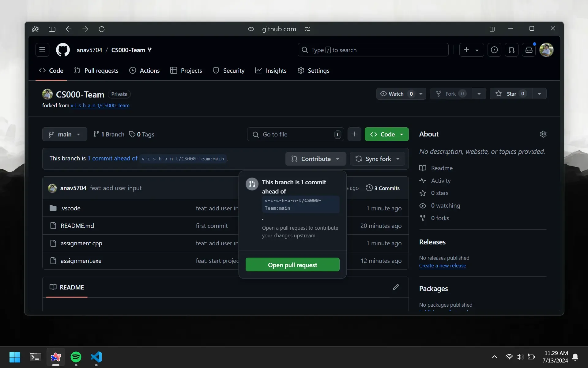Show hidden system tray icons
This screenshot has width=588, height=368.
pyautogui.click(x=494, y=357)
